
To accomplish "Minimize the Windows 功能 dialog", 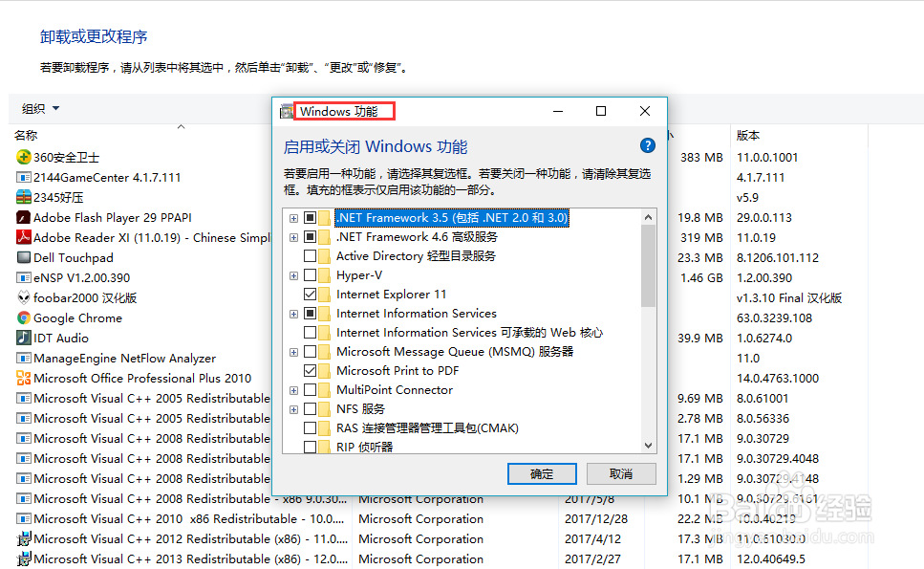I will pyautogui.click(x=558, y=111).
